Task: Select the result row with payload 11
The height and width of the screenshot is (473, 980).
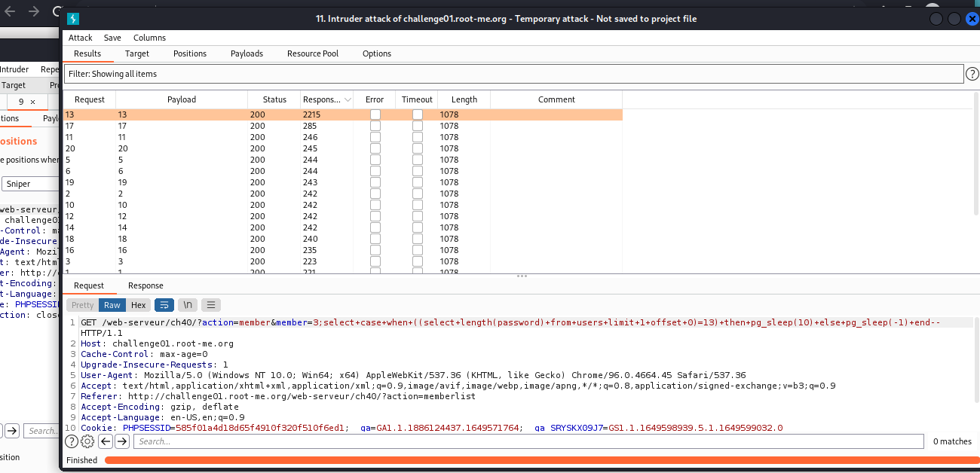Action: (x=343, y=137)
